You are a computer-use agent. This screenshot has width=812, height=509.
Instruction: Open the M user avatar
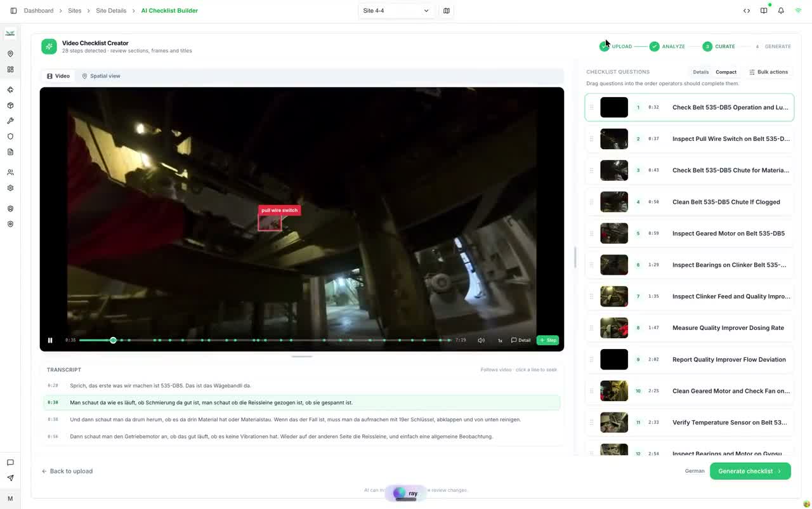click(10, 499)
